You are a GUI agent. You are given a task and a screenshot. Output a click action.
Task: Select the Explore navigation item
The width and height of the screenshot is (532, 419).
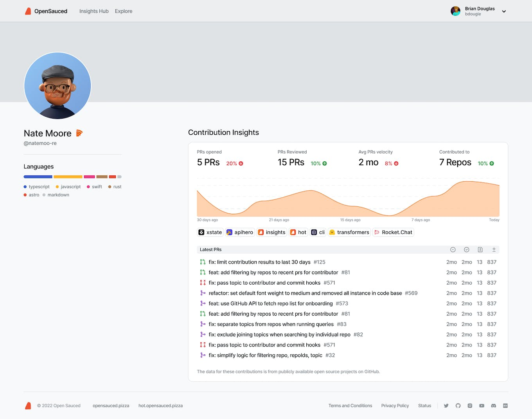(123, 11)
